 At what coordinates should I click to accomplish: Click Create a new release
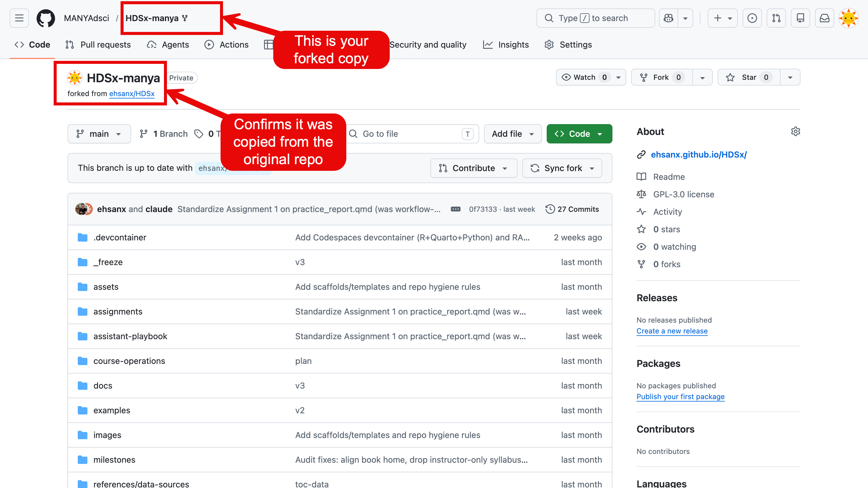coord(672,331)
